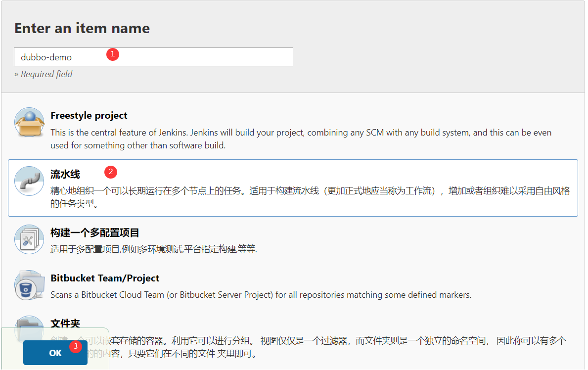Click the Freestyle project description text

click(x=301, y=139)
